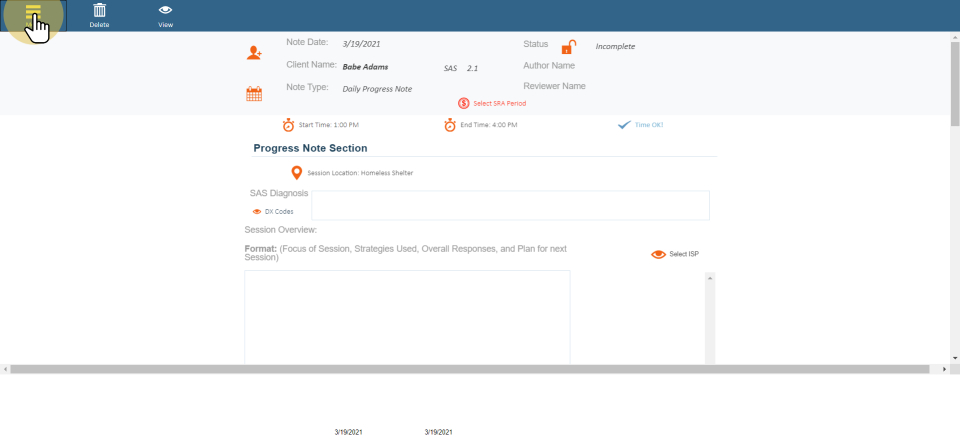Click the orange unlocked padlock status icon

568,47
